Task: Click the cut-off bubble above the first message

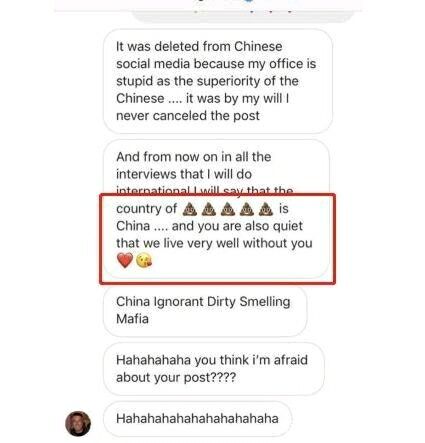Action: pos(243,16)
